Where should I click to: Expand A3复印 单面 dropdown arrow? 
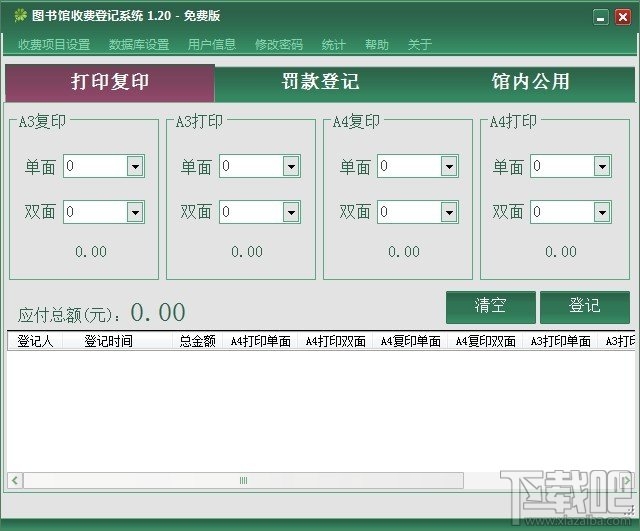click(x=135, y=166)
